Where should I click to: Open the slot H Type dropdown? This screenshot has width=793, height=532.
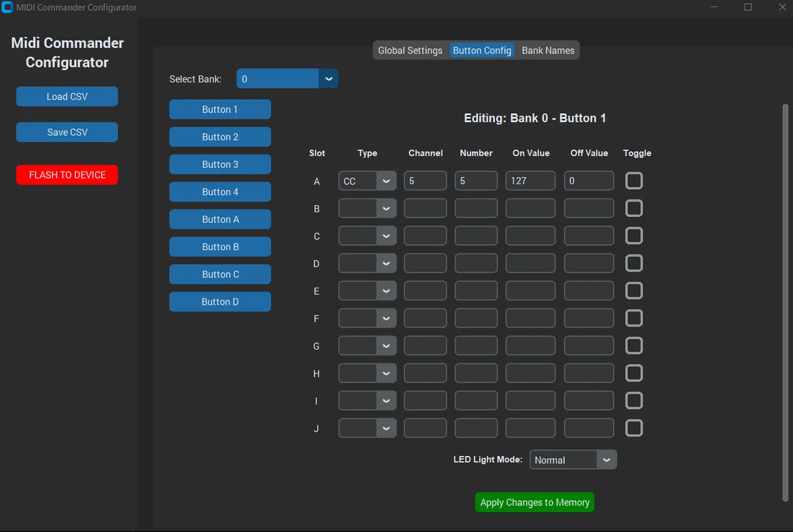(x=367, y=373)
